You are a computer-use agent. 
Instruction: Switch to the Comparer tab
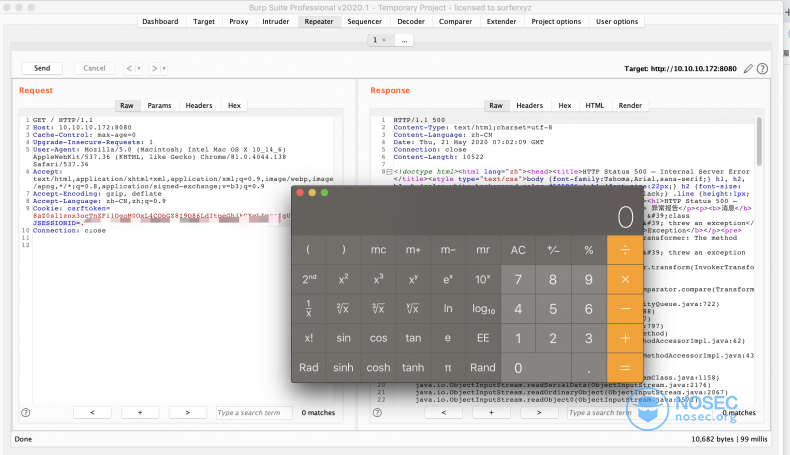pos(455,22)
